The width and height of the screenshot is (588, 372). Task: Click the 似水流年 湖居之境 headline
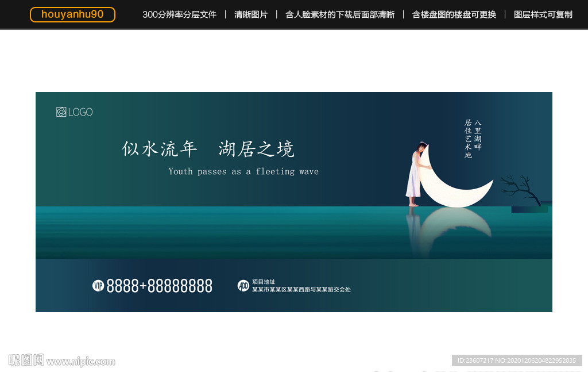pyautogui.click(x=208, y=149)
